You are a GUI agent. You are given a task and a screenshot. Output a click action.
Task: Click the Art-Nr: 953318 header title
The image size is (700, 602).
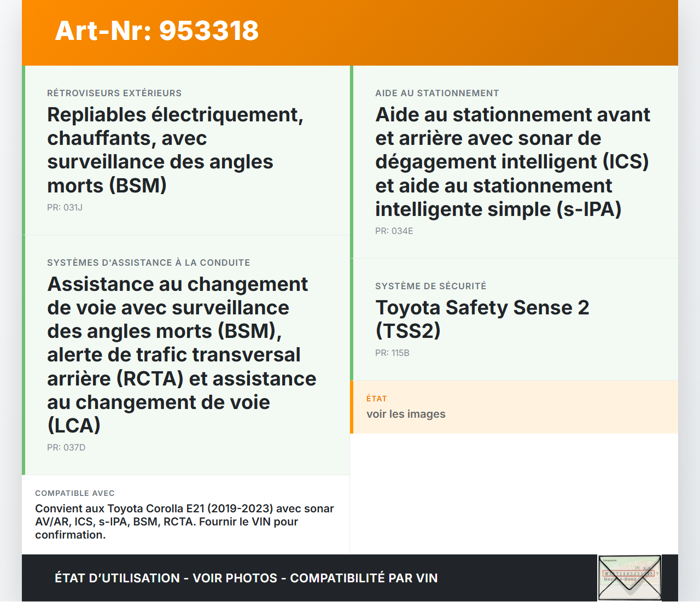pos(156,31)
